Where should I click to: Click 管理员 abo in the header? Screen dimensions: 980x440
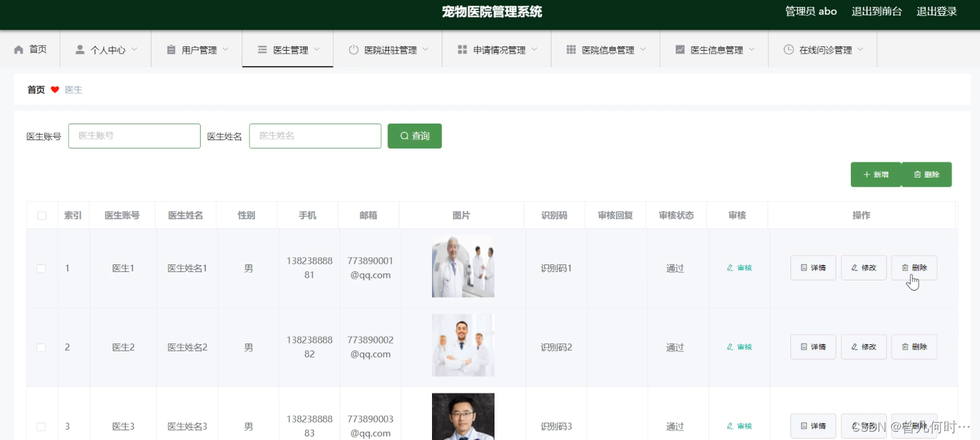click(x=811, y=11)
